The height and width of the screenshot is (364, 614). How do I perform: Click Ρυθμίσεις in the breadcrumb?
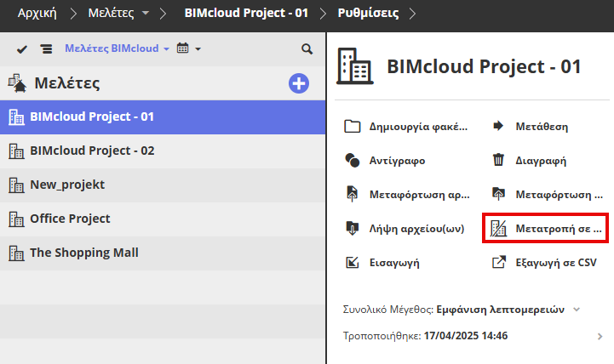point(368,13)
